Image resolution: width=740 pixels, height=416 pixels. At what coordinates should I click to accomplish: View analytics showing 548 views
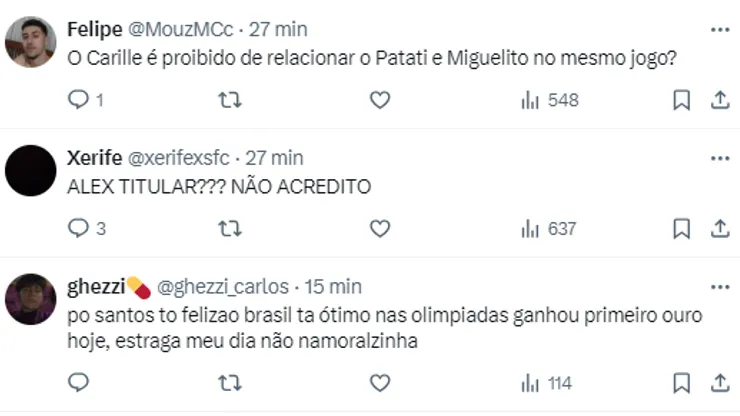tap(549, 100)
